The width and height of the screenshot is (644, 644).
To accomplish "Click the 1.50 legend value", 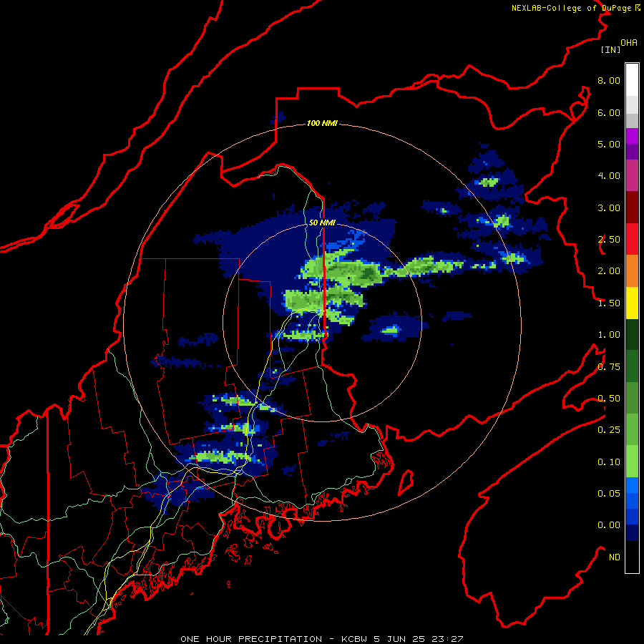I will pyautogui.click(x=609, y=303).
